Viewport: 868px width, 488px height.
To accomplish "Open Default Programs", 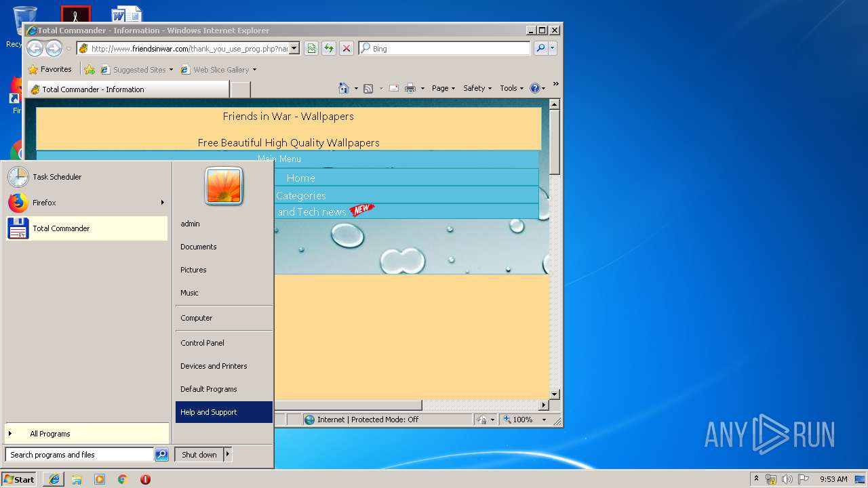I will [224, 389].
